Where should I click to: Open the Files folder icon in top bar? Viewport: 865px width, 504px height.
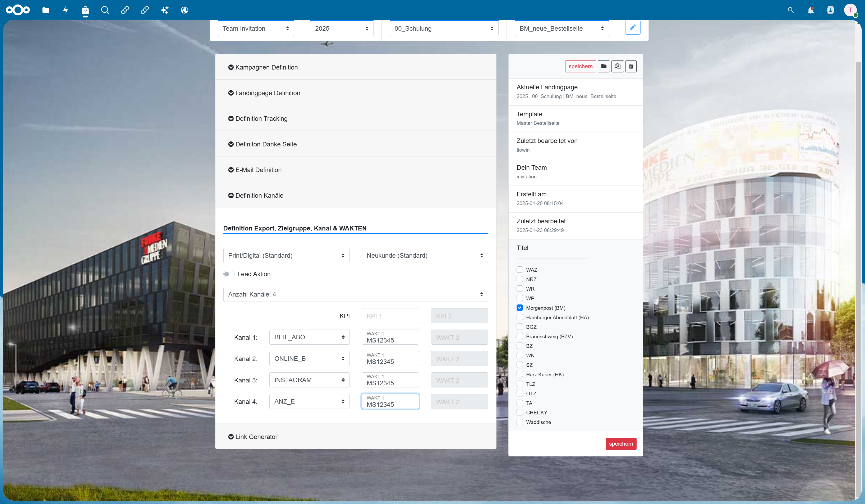pos(46,10)
